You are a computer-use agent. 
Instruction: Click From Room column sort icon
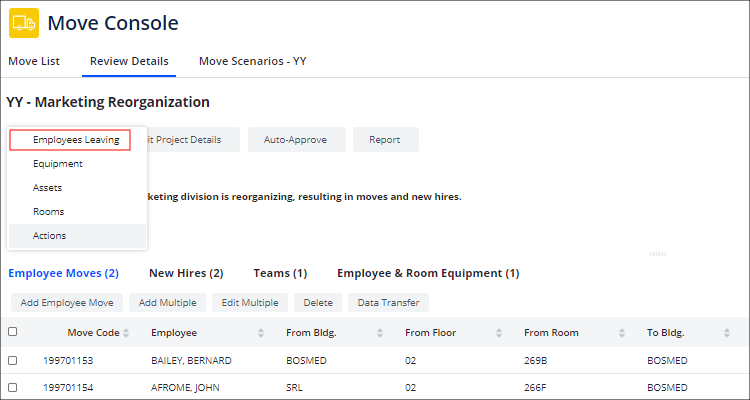coord(622,333)
